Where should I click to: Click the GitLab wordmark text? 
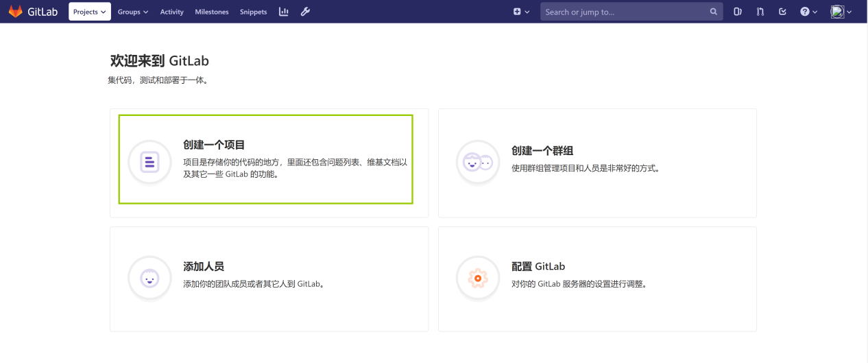coord(43,12)
